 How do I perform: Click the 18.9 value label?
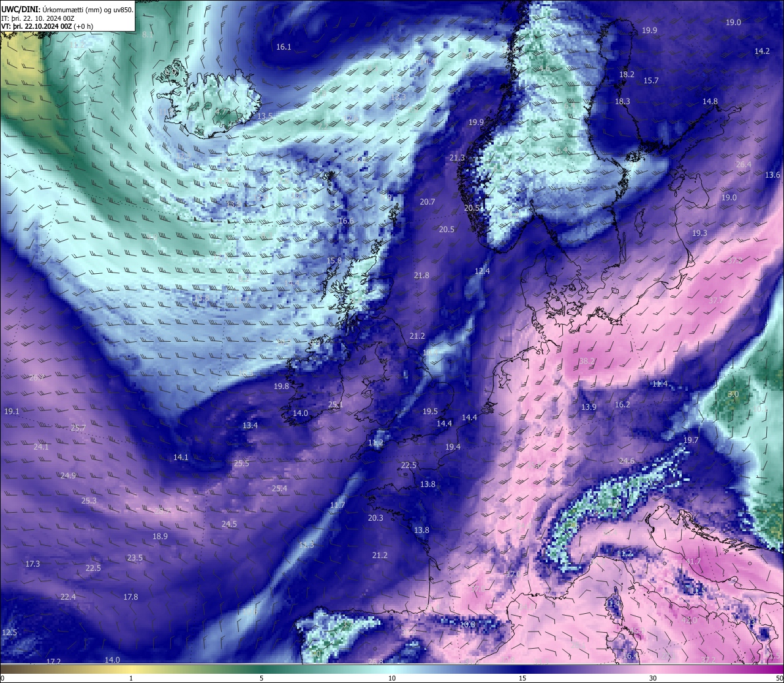[160, 537]
